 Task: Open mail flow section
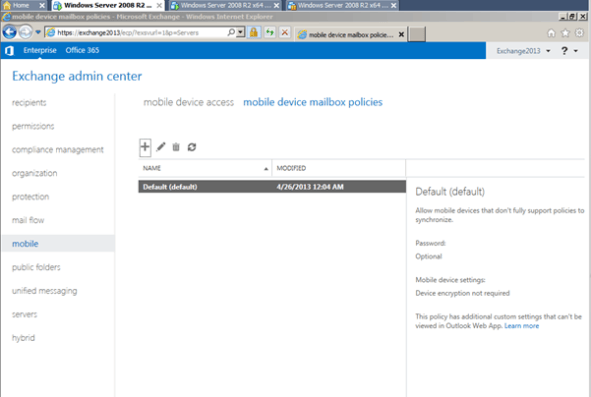point(28,220)
